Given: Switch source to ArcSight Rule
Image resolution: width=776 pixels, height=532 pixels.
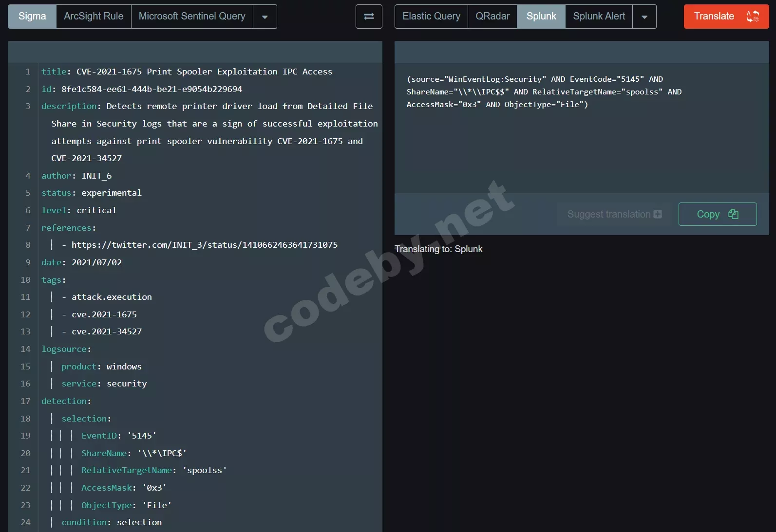Looking at the screenshot, I should [x=94, y=17].
